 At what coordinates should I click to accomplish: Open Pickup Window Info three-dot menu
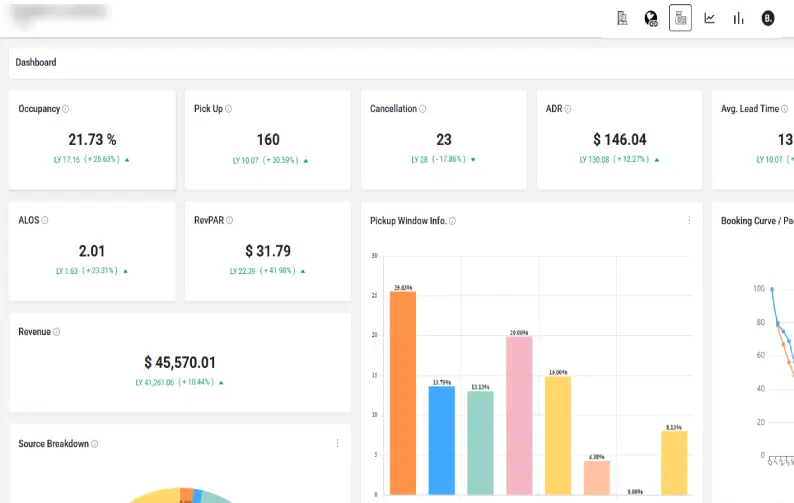tap(689, 221)
